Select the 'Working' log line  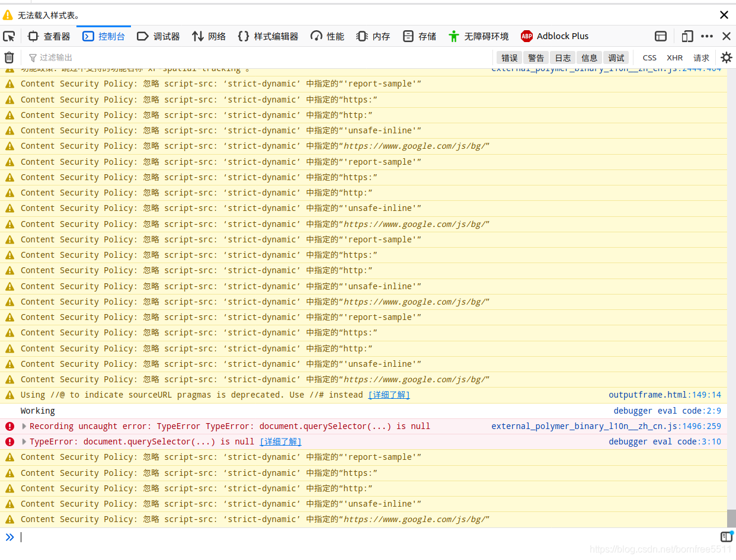(x=37, y=411)
